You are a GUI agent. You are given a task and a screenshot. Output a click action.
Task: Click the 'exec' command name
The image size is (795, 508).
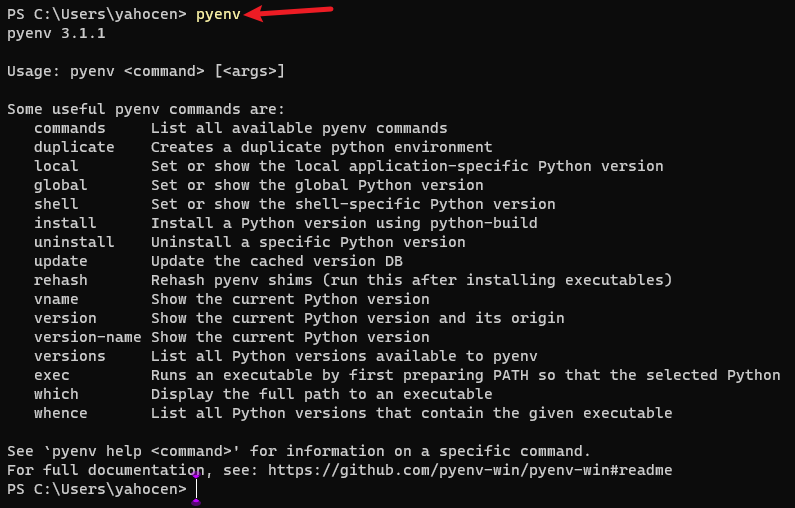click(52, 375)
